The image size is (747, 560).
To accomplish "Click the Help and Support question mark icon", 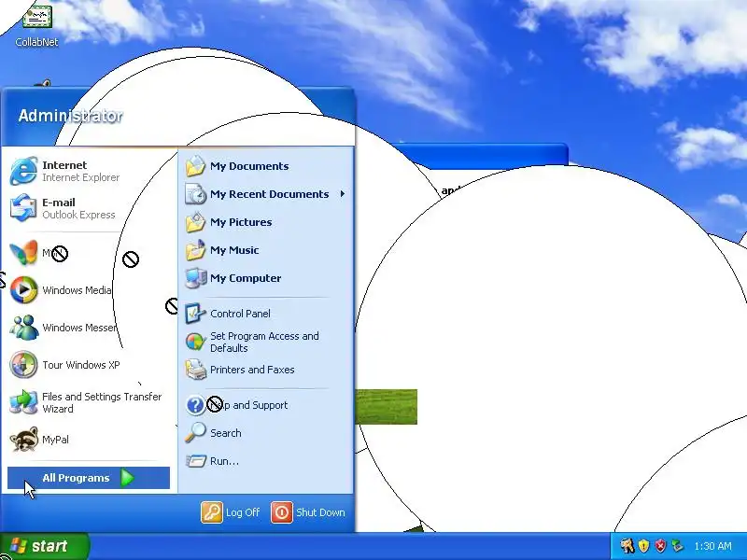I will pos(195,405).
